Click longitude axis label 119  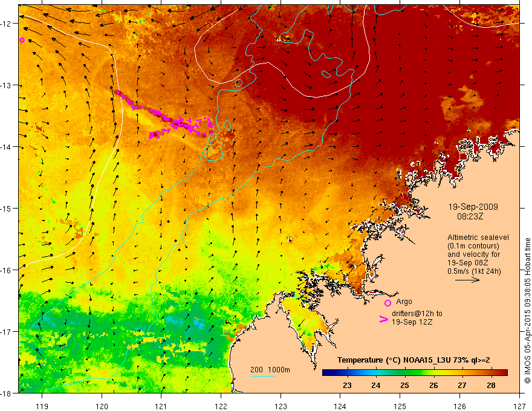coord(42,406)
